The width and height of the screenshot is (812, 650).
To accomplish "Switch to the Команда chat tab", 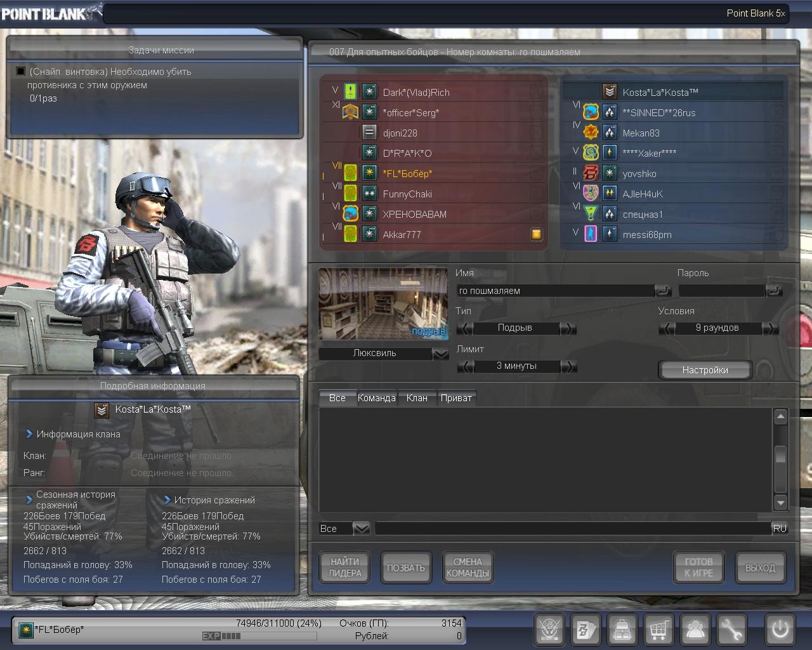I will pyautogui.click(x=376, y=398).
